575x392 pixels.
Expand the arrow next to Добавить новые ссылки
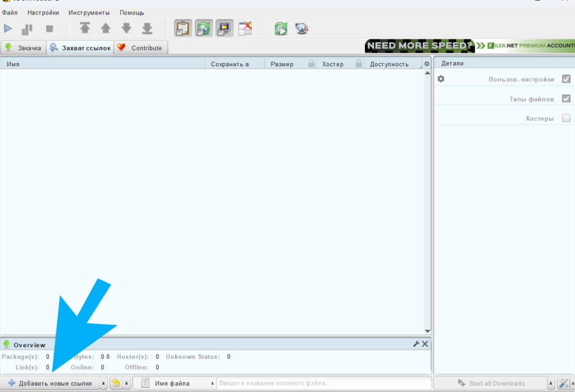point(103,383)
